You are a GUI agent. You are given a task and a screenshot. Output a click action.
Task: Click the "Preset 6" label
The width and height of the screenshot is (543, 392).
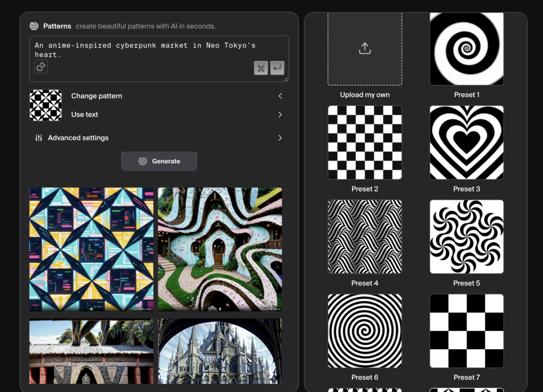tap(365, 377)
